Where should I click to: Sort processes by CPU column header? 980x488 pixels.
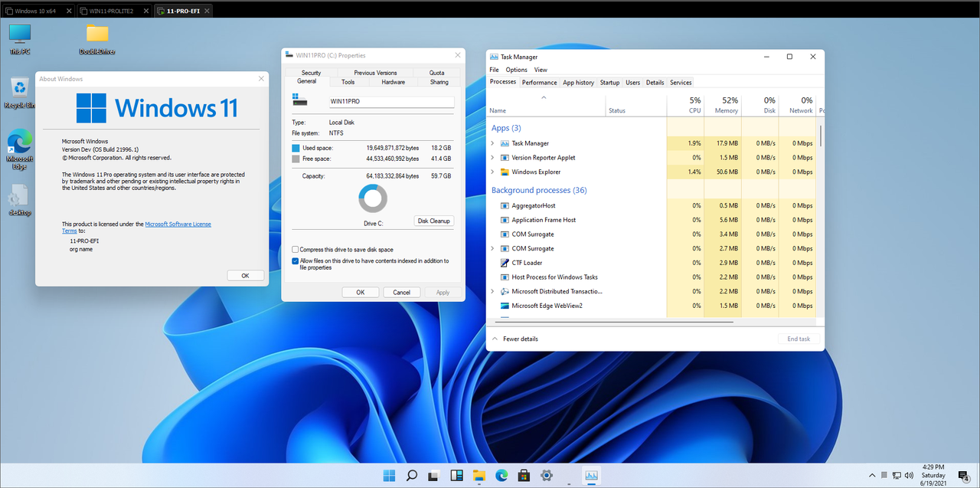pos(685,105)
